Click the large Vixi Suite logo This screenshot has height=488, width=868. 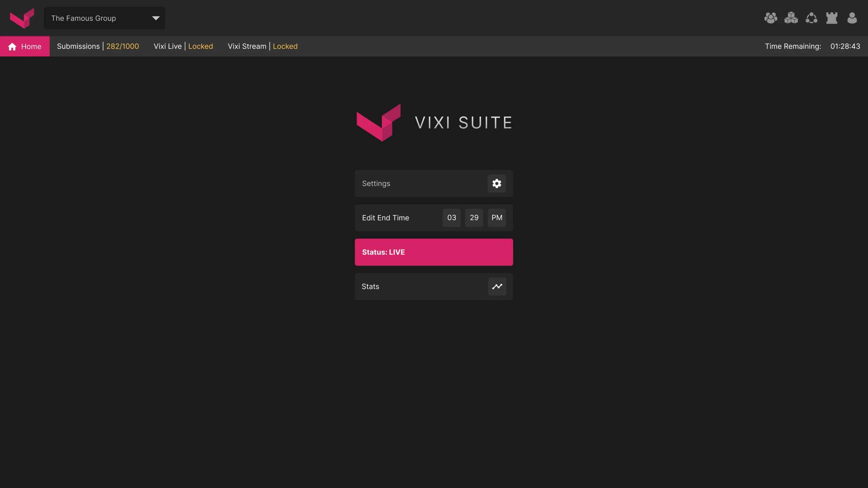[x=434, y=123]
